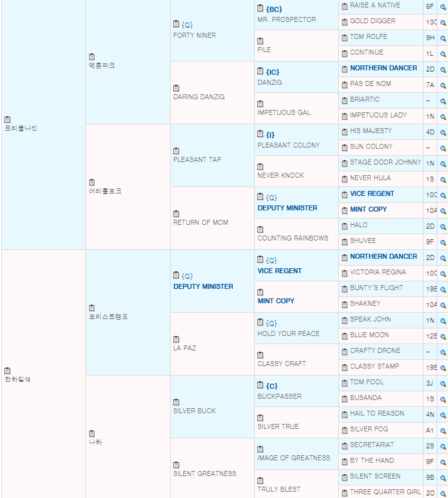Open NORTHERN DANCER link above VICTORIA REGINA

[383, 256]
